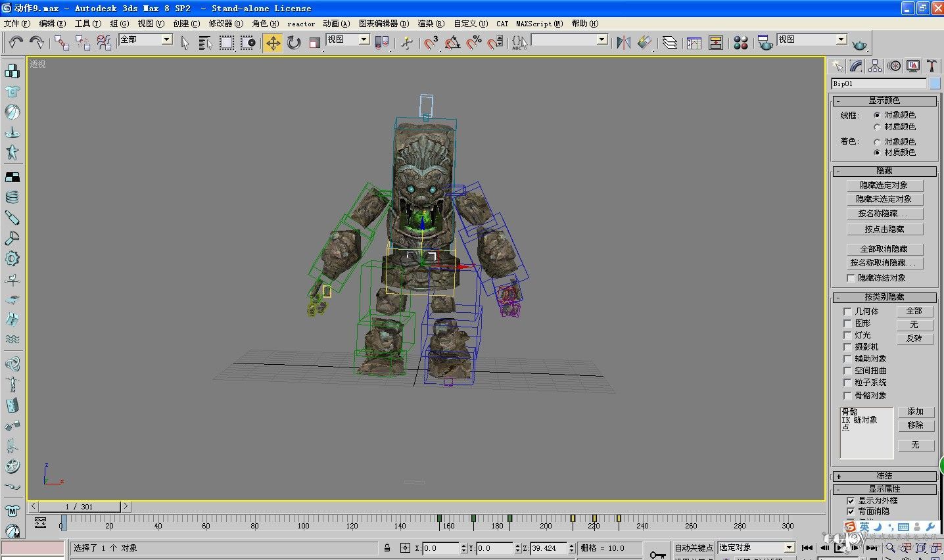Click the Undo arrow icon
The width and height of the screenshot is (944, 560).
[x=16, y=43]
